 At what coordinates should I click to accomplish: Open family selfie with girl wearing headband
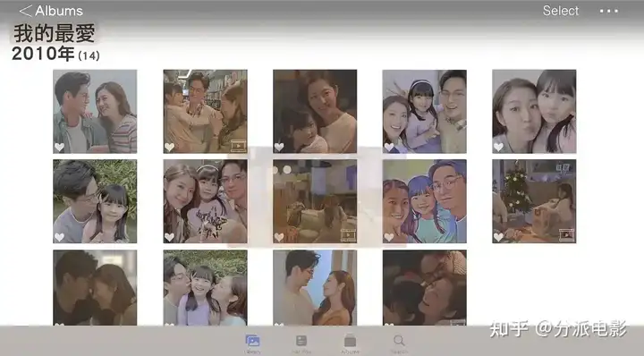425,111
